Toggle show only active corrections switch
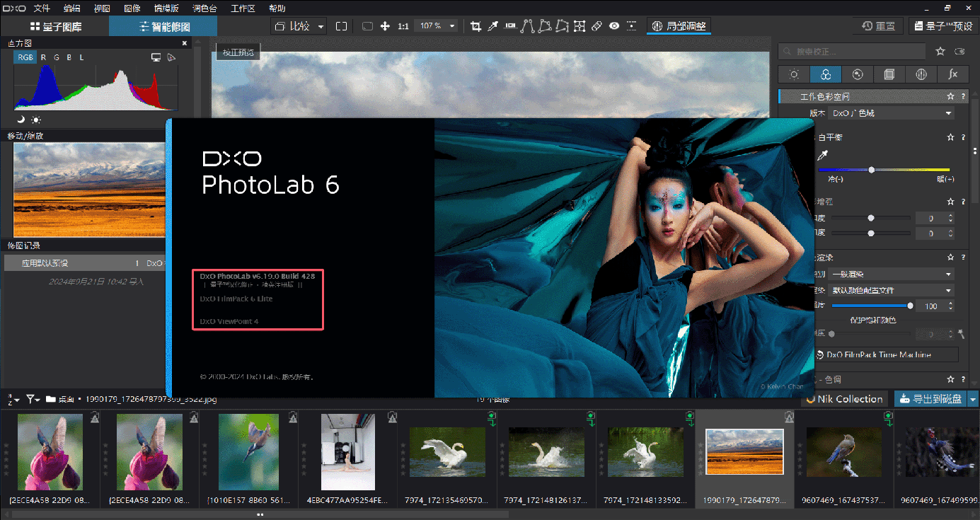The height and width of the screenshot is (520, 980). [x=960, y=51]
